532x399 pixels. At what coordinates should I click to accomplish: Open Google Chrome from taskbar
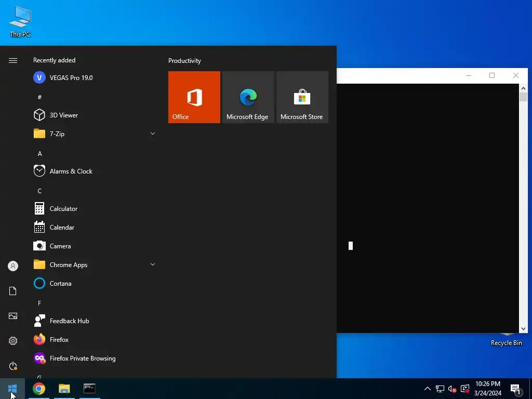click(39, 389)
